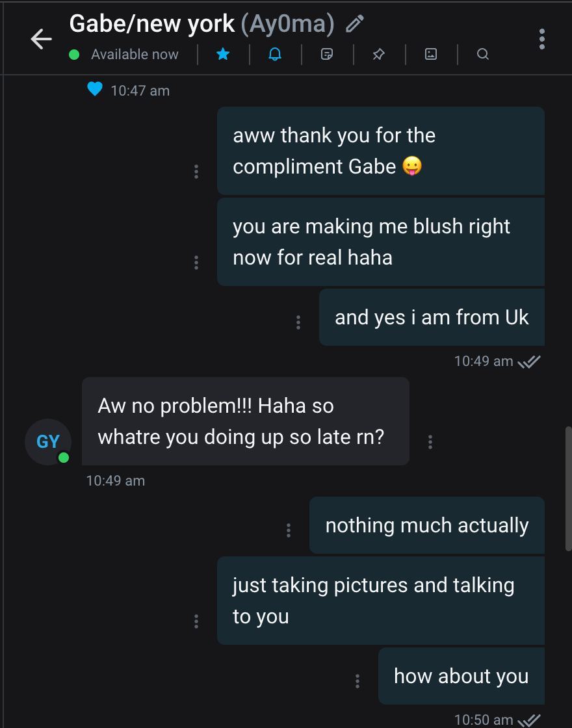Open the notes icon in header
This screenshot has height=728, width=572.
coord(327,55)
